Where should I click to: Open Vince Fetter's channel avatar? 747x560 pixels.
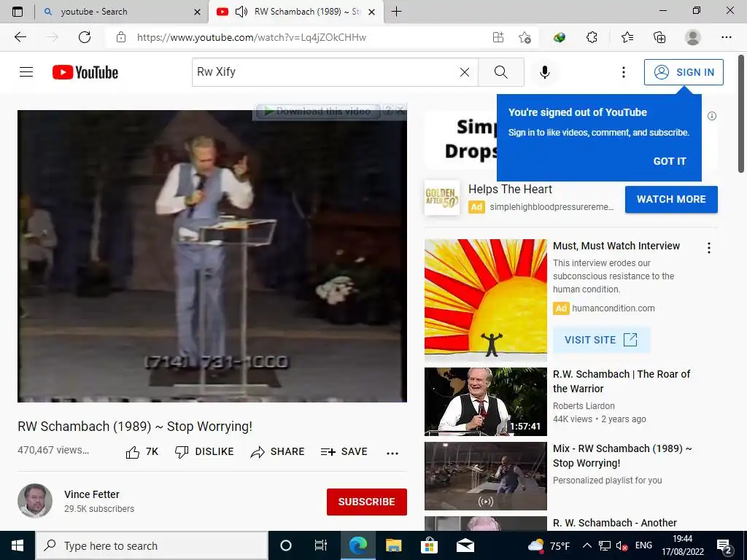click(x=35, y=500)
